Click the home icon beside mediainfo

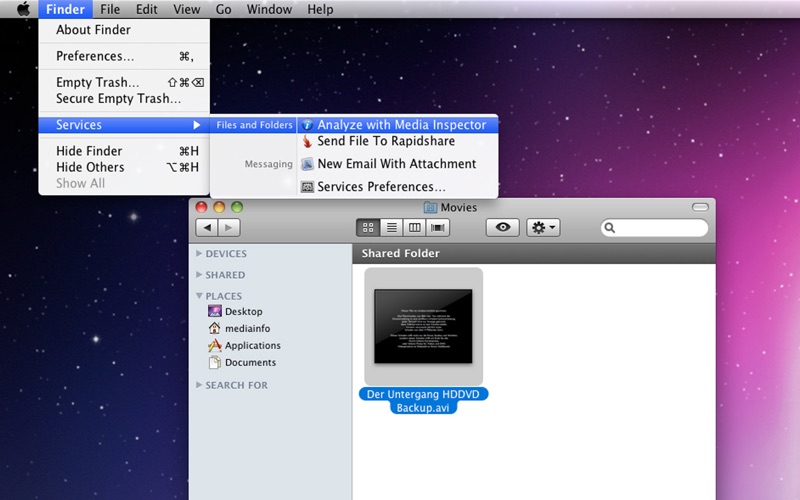[215, 328]
